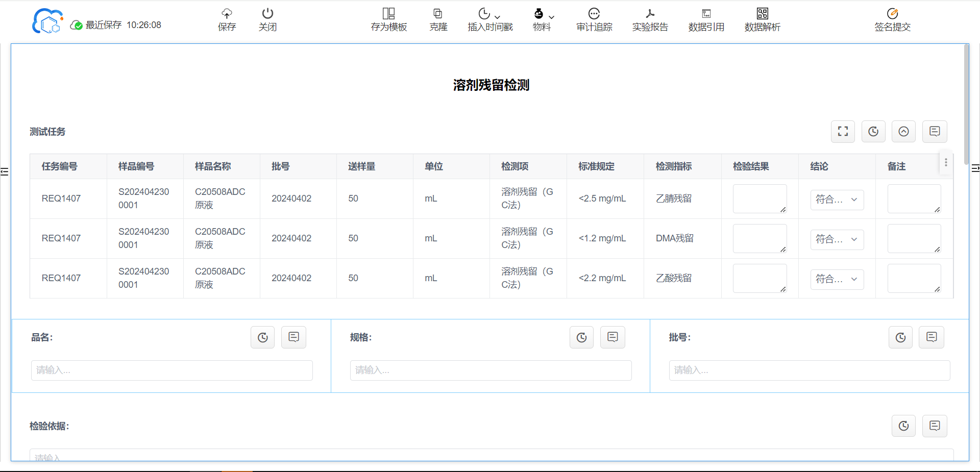Image resolution: width=980 pixels, height=472 pixels.
Task: Open history for 批号 field
Action: tap(900, 337)
